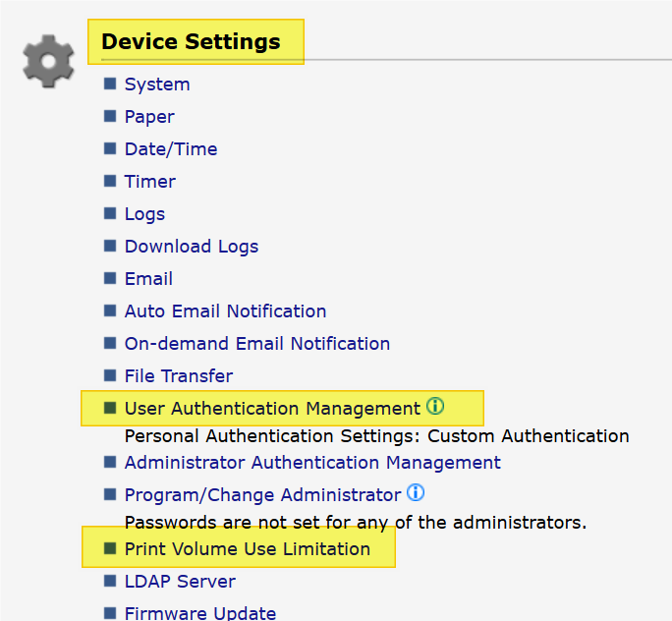The image size is (672, 621).
Task: Open the System settings link
Action: click(157, 85)
